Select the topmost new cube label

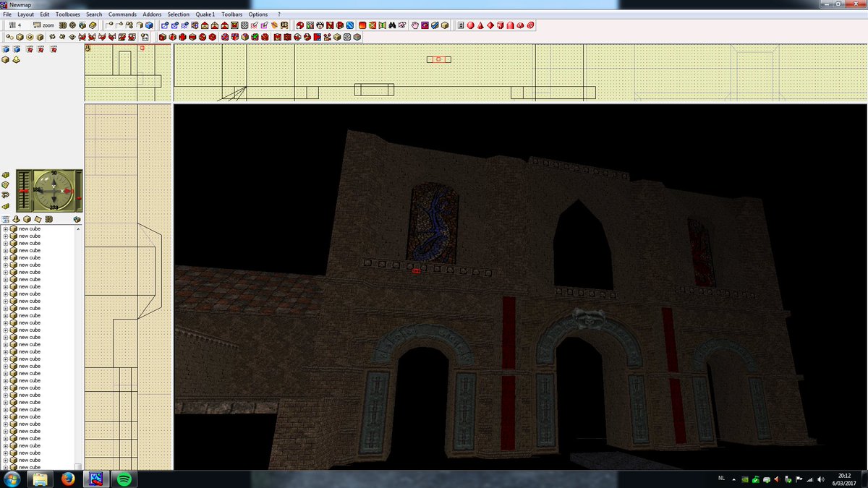[x=30, y=228]
